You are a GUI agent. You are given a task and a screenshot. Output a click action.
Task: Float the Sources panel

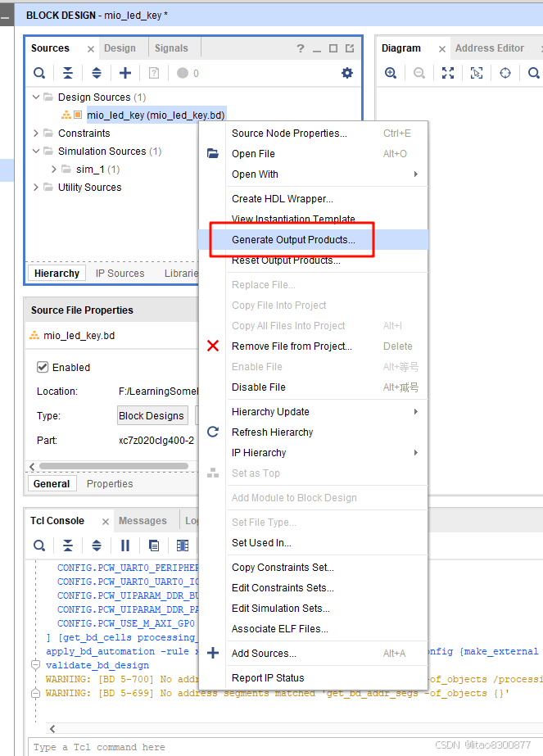[x=350, y=48]
